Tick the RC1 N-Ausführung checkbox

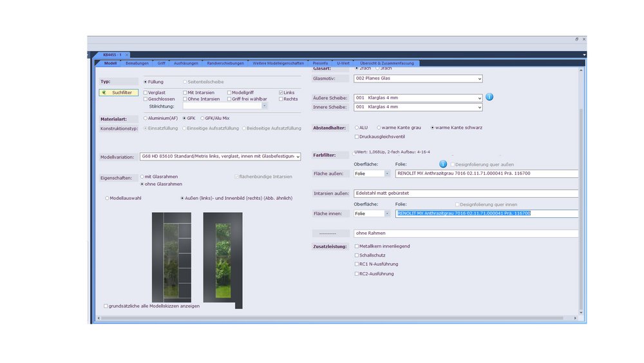click(357, 264)
